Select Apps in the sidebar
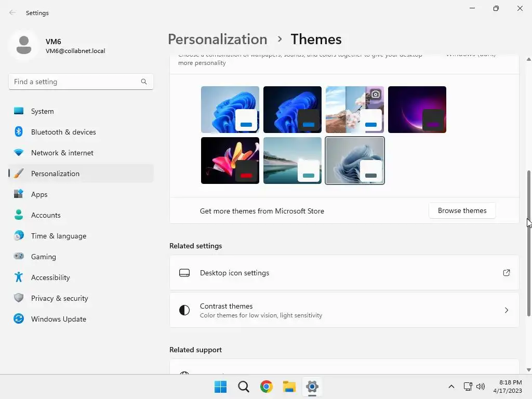The image size is (532, 399). 81,194
